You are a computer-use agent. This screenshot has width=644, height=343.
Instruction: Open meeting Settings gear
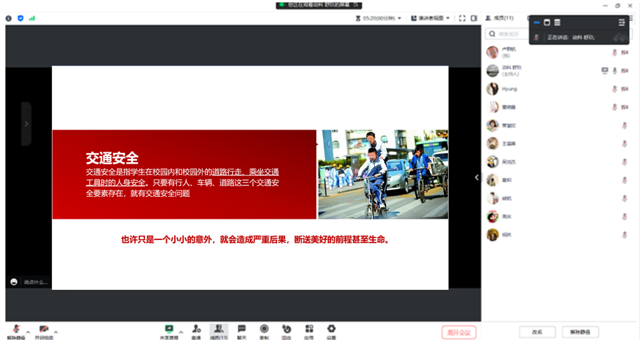pyautogui.click(x=331, y=330)
